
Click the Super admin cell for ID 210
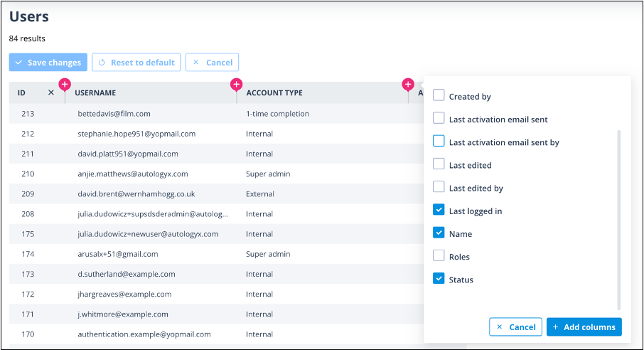pos(268,174)
